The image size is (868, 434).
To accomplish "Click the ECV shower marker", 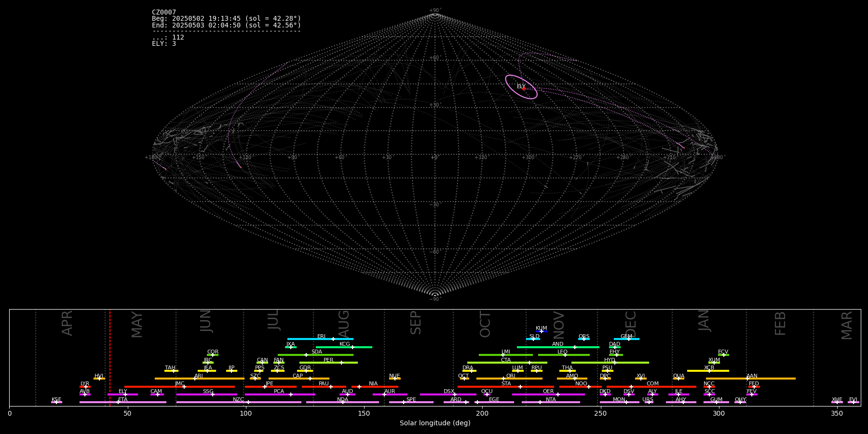I will coord(724,355).
